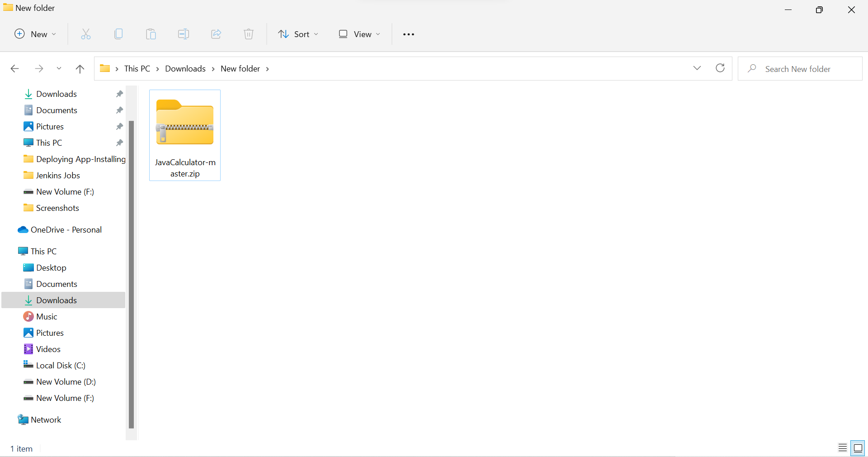Click the Paste clipboard icon
The height and width of the screenshot is (457, 868).
point(151,34)
